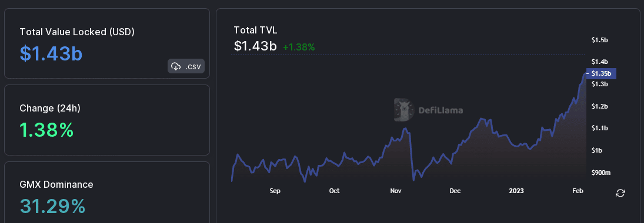Click the Feb label on the x-axis
Viewport: 644px width, 223px height.
[578, 191]
